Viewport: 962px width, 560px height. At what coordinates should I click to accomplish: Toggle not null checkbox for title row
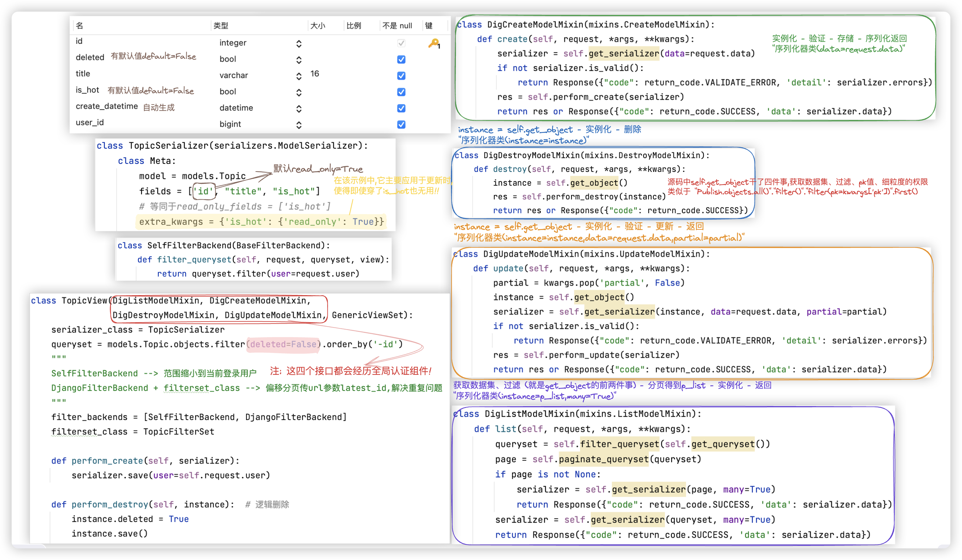tap(401, 76)
